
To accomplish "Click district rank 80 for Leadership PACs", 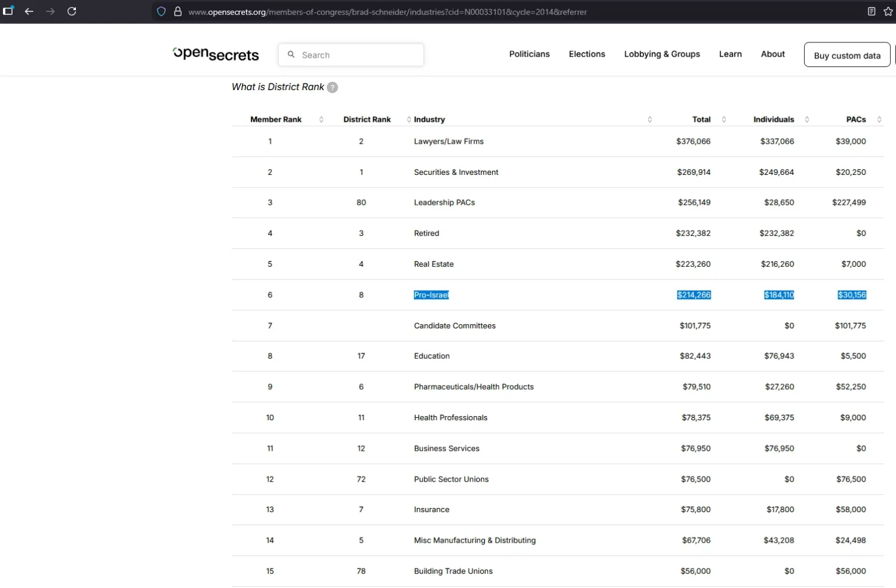I will click(x=361, y=202).
